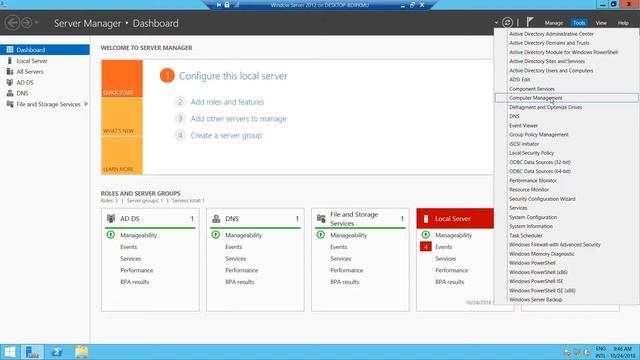Open the QUICK START tile
This screenshot has height=360, width=640.
click(x=122, y=78)
